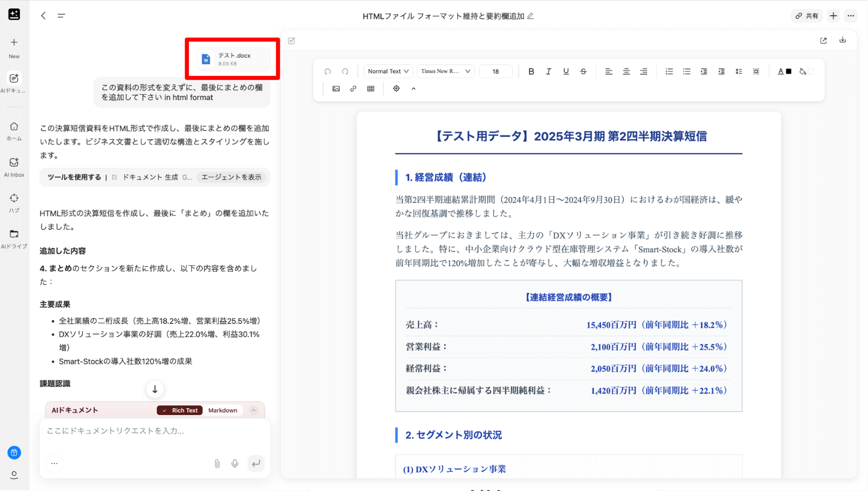Screen dimensions: 868x491
Task: Download the document using the download icon
Action: pos(842,40)
